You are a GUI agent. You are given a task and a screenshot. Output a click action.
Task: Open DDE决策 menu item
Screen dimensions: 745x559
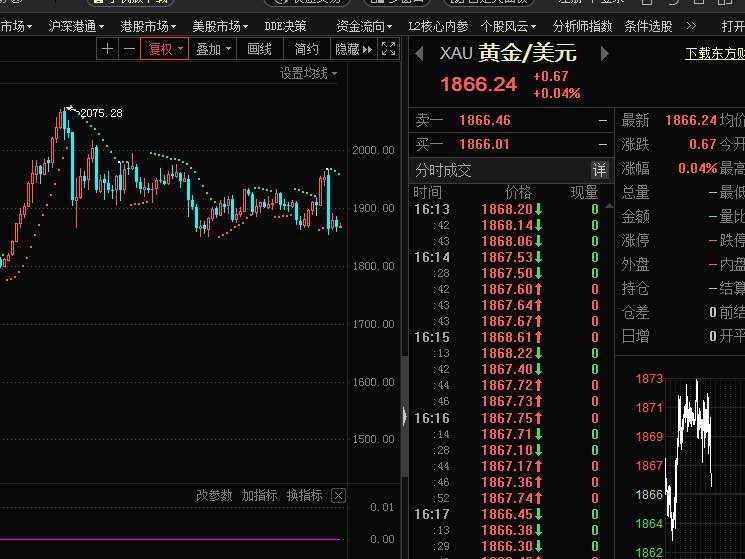pos(285,26)
